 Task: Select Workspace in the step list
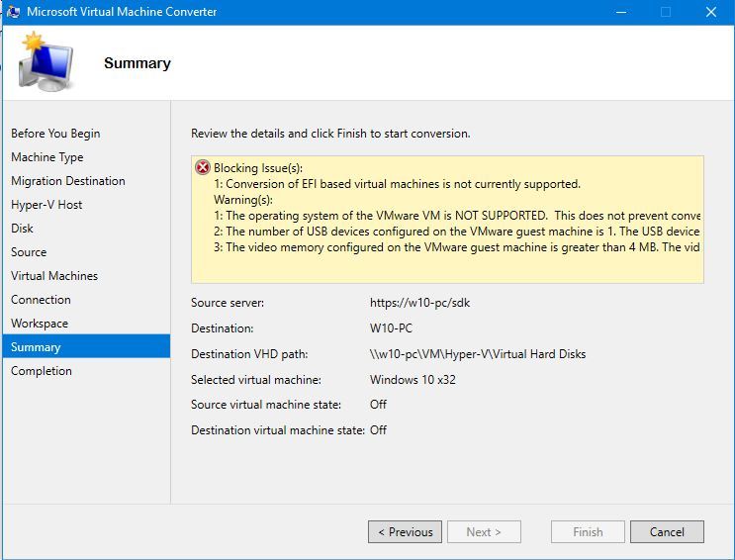click(40, 324)
